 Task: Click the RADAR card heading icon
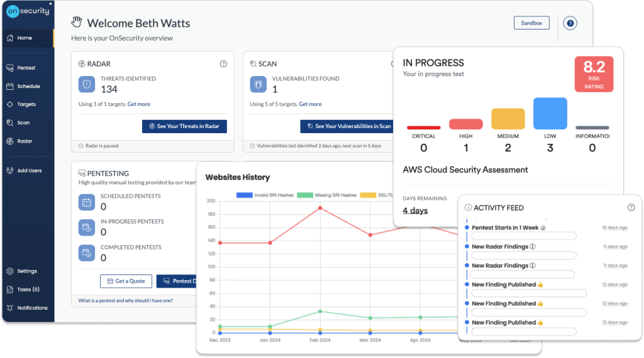click(x=82, y=63)
